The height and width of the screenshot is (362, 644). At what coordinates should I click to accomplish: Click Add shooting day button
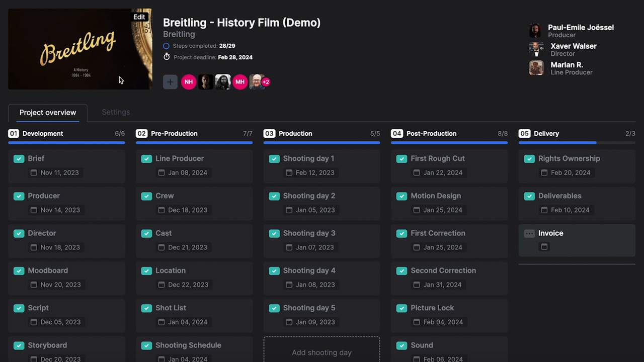pos(321,352)
